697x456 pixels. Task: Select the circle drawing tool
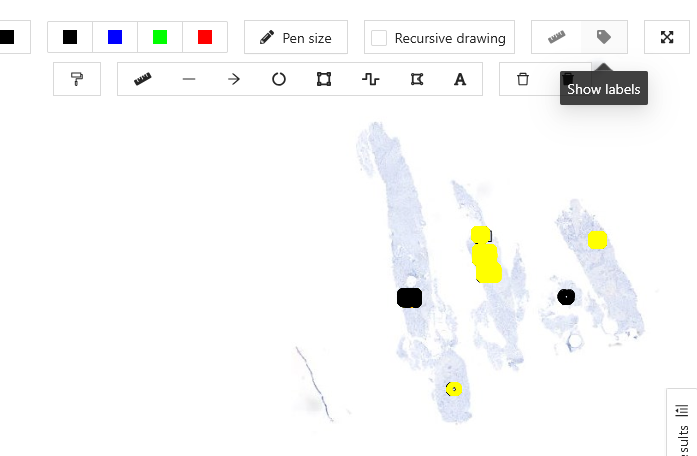click(279, 79)
